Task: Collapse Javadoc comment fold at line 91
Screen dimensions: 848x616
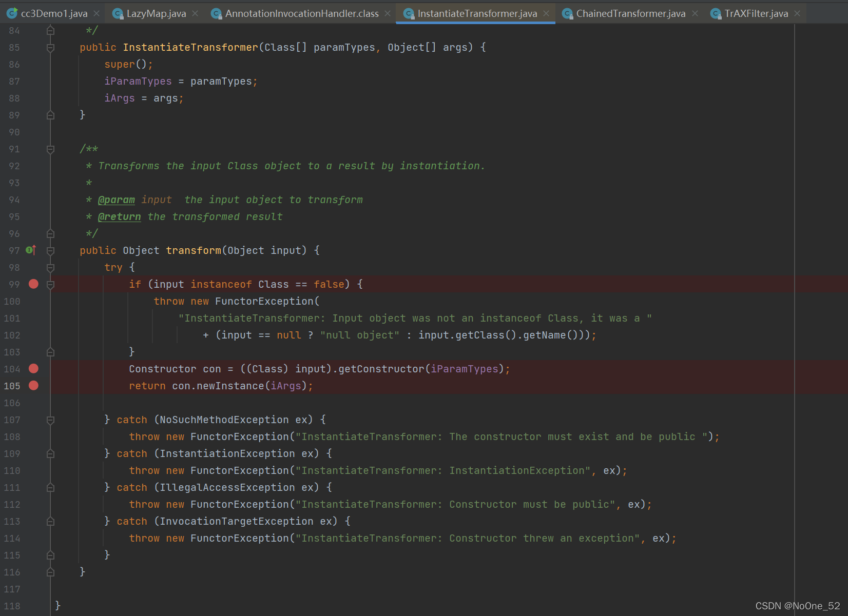Action: (x=50, y=149)
